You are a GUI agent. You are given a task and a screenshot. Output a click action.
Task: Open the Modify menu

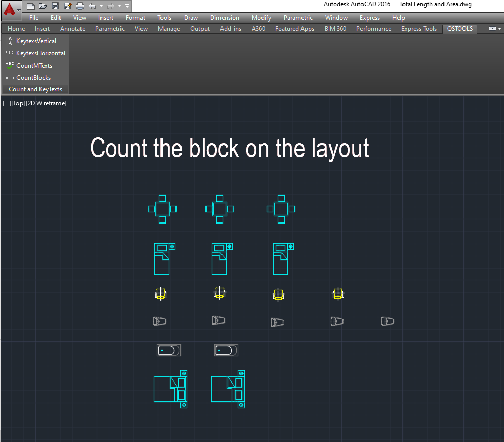(x=261, y=18)
